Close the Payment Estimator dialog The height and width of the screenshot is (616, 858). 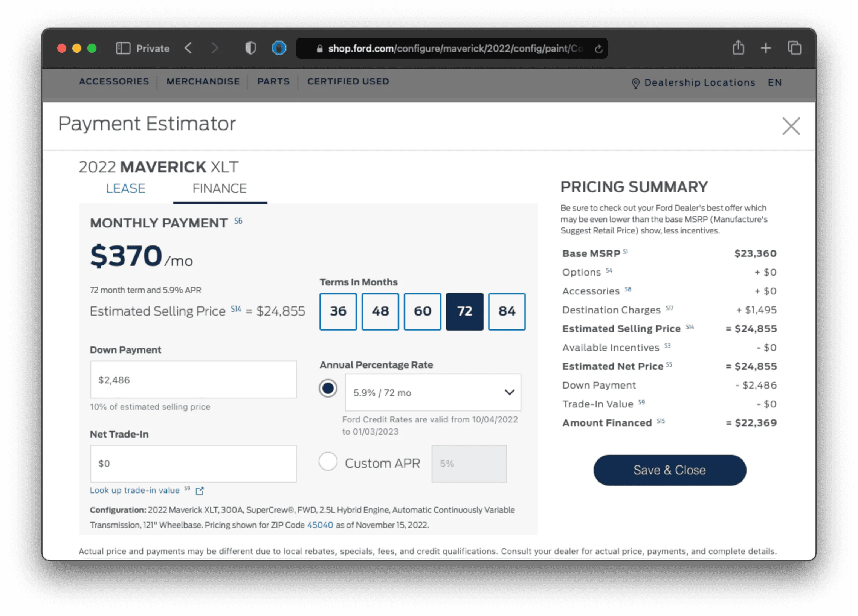point(791,126)
